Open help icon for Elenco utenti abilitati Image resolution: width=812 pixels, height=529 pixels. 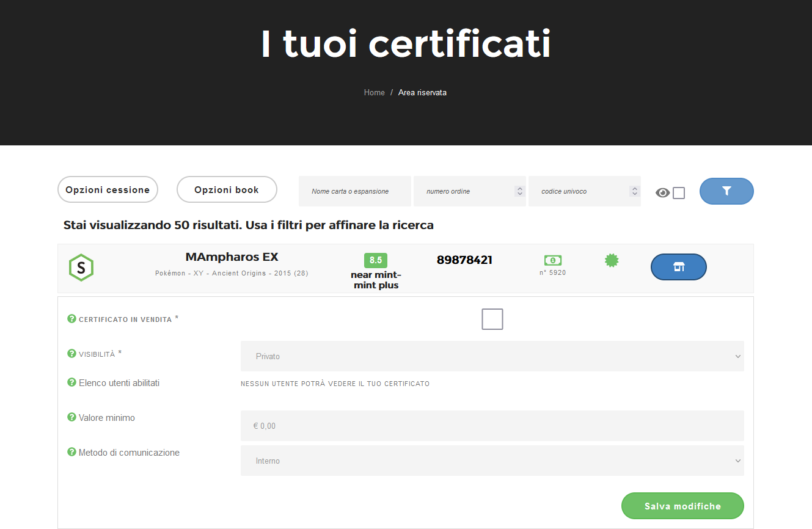71,383
